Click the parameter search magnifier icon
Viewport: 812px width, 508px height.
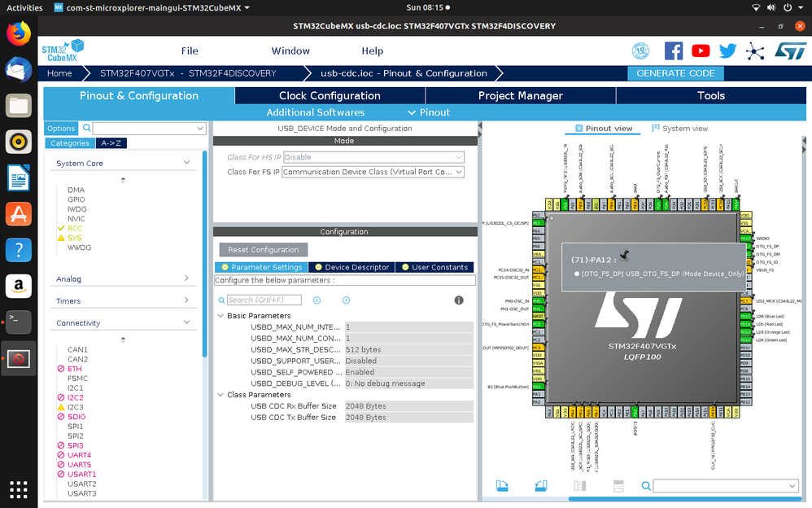221,300
